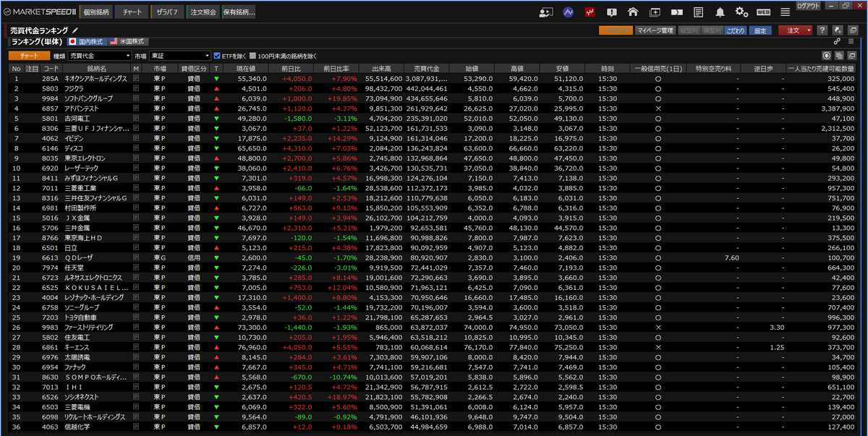
Task: Click the memo icon in トヨタ自動車 row
Action: [x=136, y=317]
